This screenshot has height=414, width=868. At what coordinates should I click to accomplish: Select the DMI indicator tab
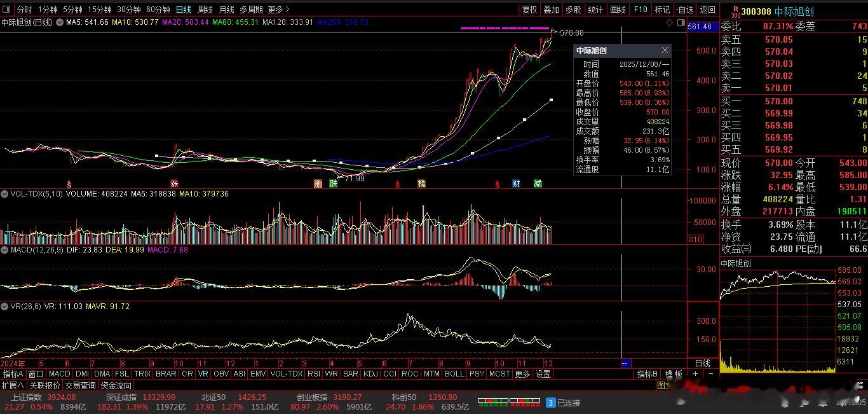click(x=82, y=374)
